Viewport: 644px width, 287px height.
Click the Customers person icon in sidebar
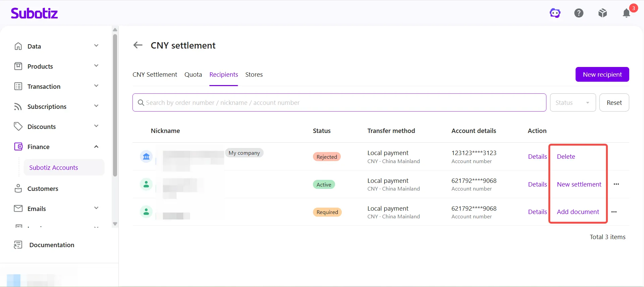(x=18, y=189)
